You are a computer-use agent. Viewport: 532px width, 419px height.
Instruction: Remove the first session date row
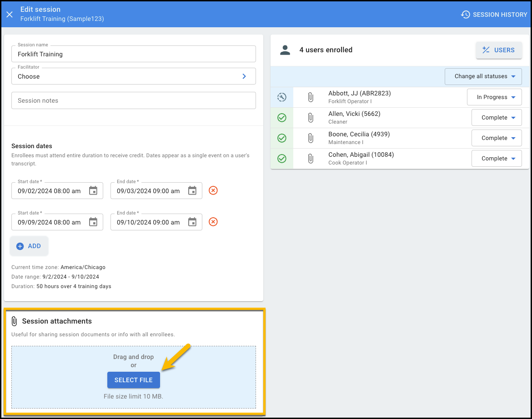pyautogui.click(x=213, y=191)
